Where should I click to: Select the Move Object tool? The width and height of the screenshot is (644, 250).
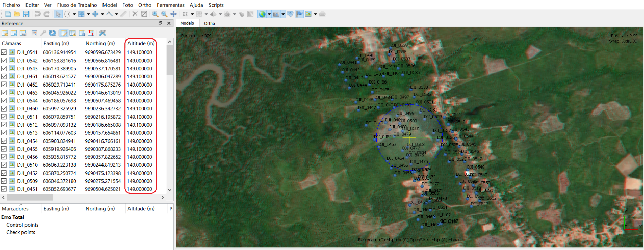click(95, 14)
